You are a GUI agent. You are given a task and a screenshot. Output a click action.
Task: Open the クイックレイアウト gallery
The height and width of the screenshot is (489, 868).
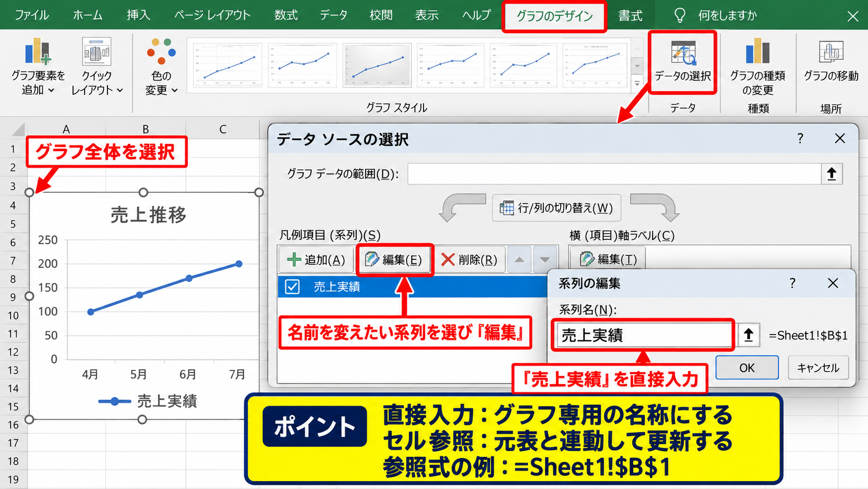tap(97, 66)
